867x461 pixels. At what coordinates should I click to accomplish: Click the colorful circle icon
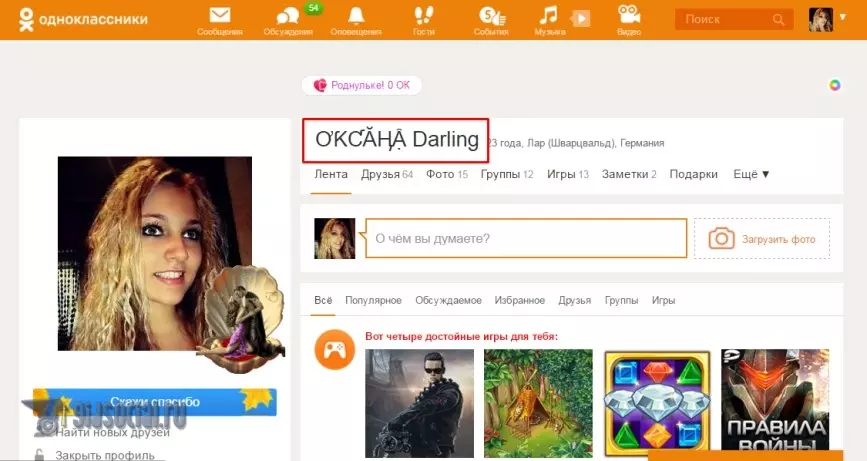click(834, 85)
